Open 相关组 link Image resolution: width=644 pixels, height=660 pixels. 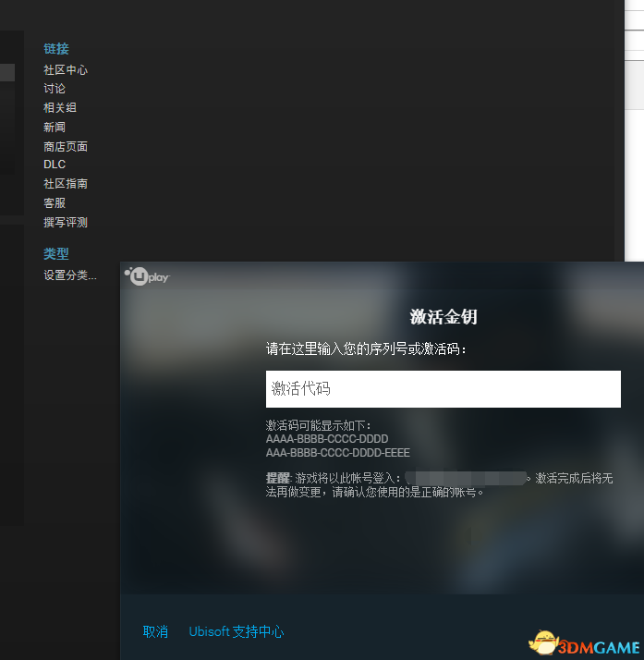point(60,108)
